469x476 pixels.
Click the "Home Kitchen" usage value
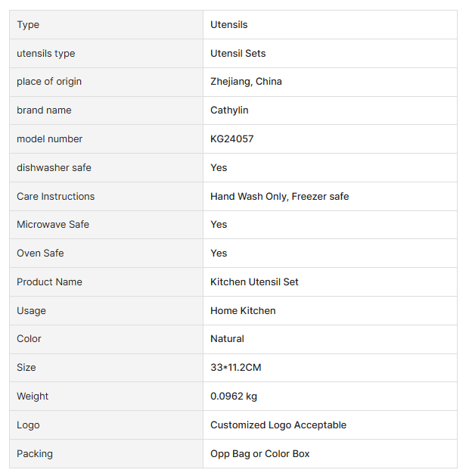coord(243,311)
